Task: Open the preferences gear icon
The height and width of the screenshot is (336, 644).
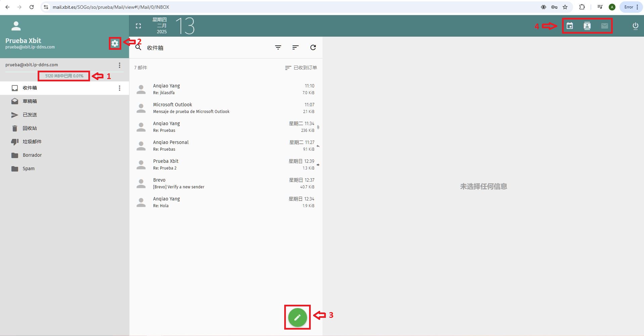Action: tap(115, 43)
